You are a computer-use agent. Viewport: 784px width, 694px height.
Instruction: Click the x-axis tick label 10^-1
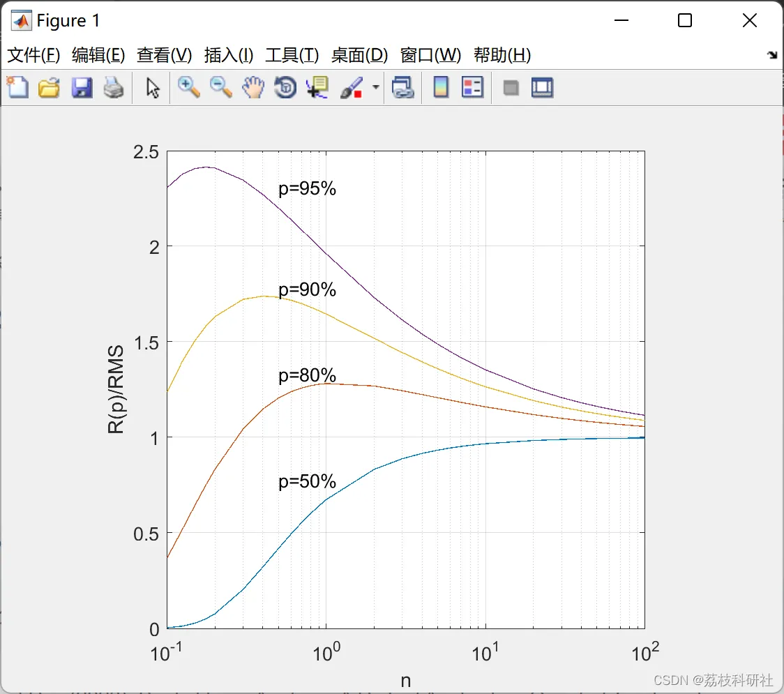(167, 652)
